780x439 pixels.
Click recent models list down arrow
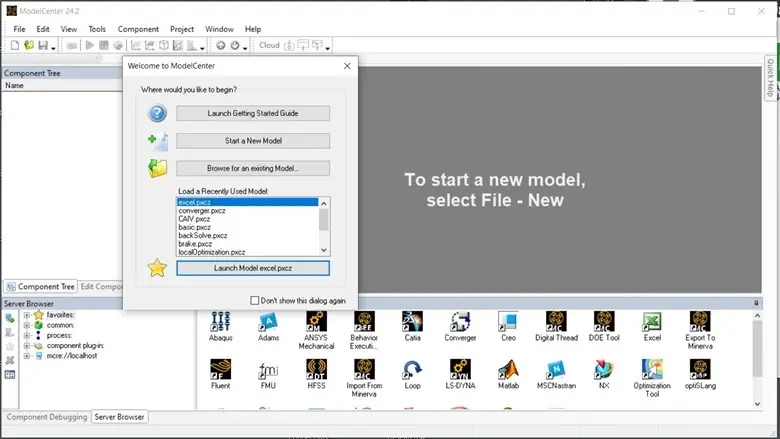[324, 251]
